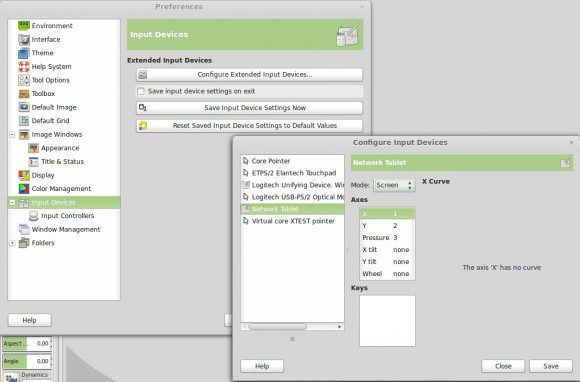Click the Logitech USB-PS/2 Optical Mouse icon
580x382 pixels.
tap(246, 197)
